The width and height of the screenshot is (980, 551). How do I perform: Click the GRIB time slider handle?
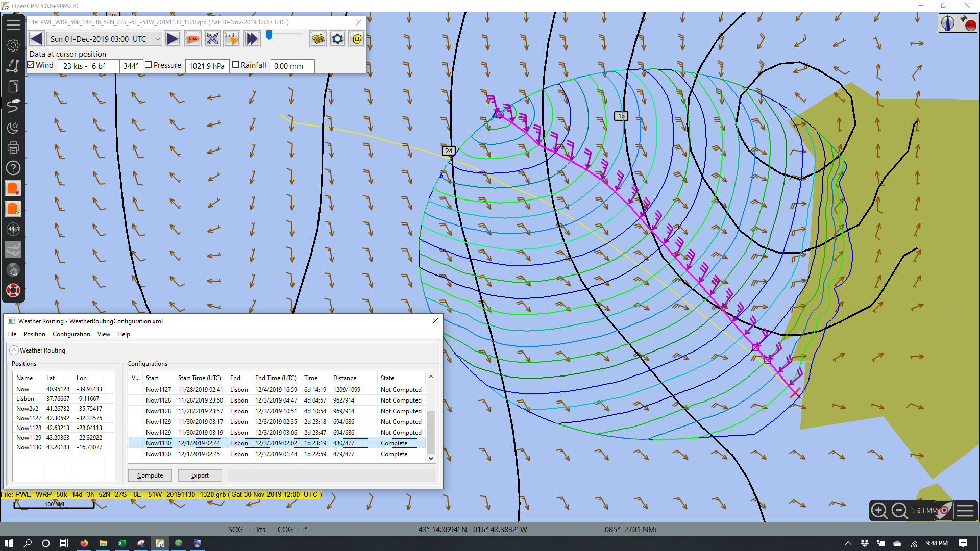[269, 35]
